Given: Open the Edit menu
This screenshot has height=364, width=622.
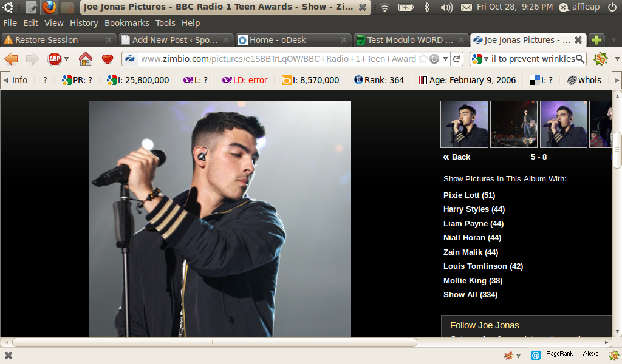Looking at the screenshot, I should coord(30,24).
